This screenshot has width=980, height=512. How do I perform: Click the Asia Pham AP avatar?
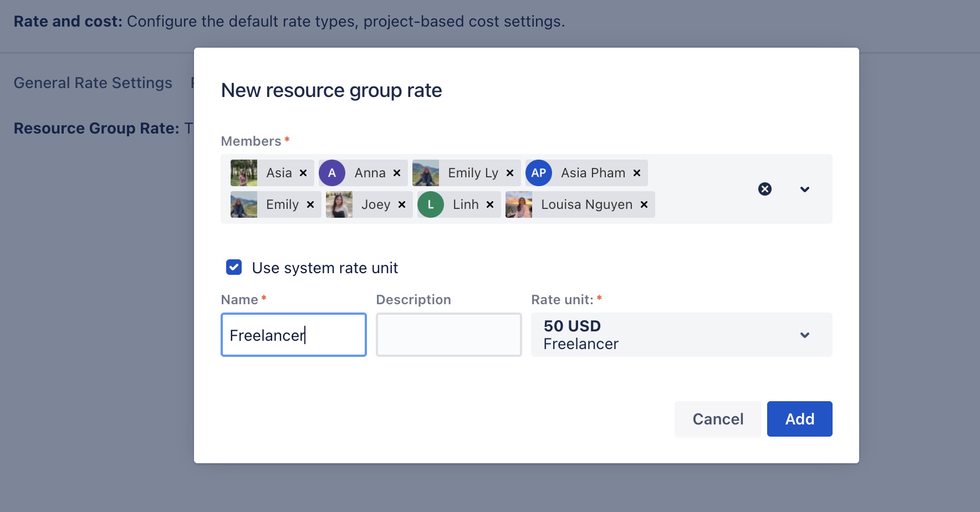(539, 173)
